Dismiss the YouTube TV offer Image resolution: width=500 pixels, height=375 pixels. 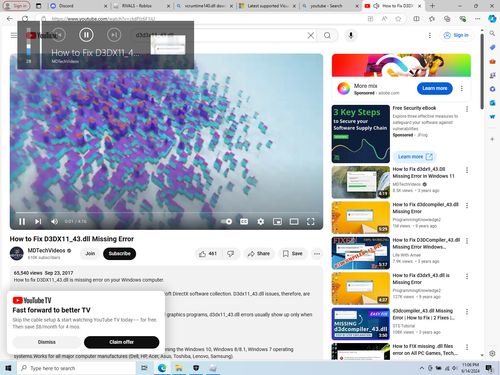point(47,342)
